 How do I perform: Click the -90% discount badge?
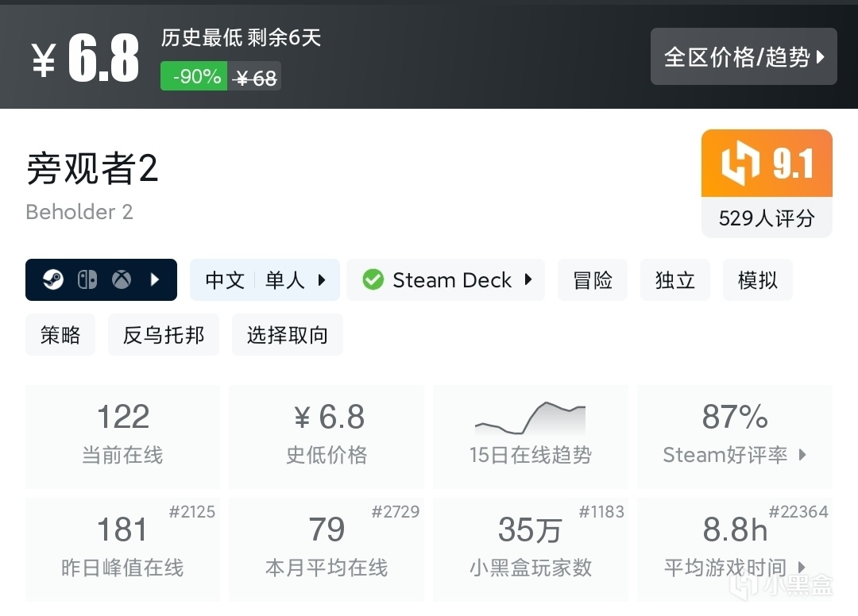[194, 76]
